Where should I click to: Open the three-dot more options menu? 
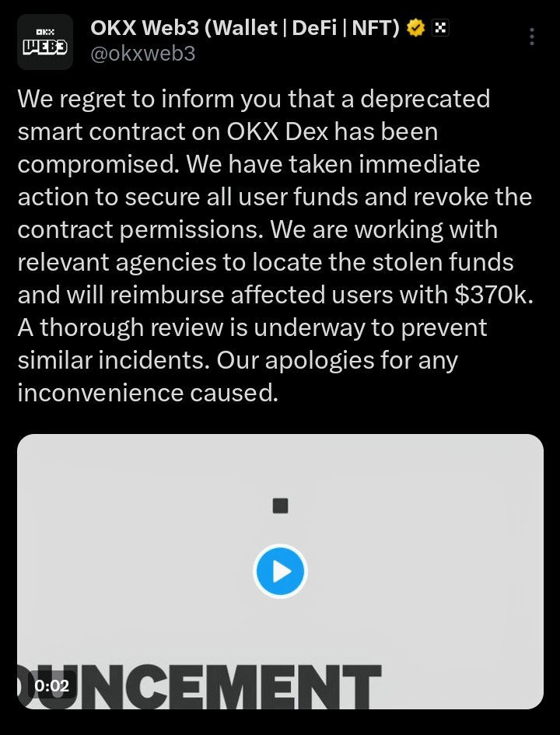532,37
